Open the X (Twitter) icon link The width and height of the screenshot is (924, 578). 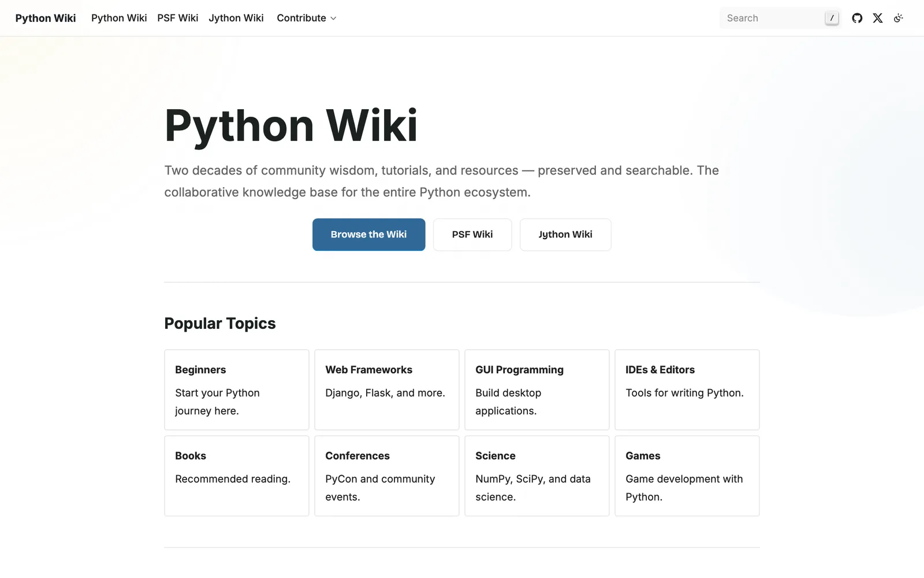[878, 18]
